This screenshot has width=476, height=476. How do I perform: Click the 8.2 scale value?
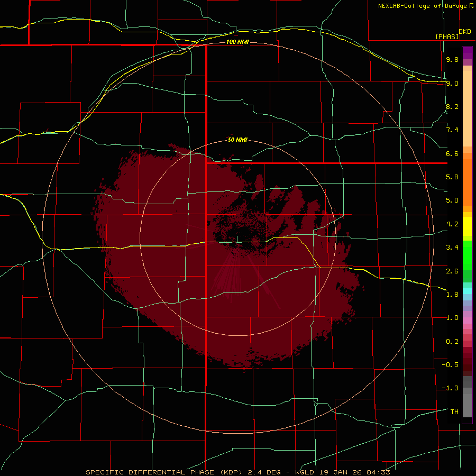click(x=452, y=106)
